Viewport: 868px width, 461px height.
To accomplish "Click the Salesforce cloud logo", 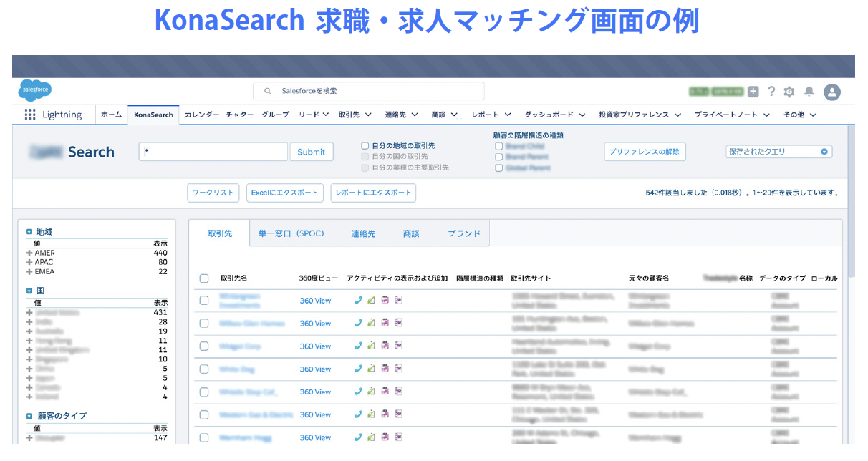I will tap(35, 90).
